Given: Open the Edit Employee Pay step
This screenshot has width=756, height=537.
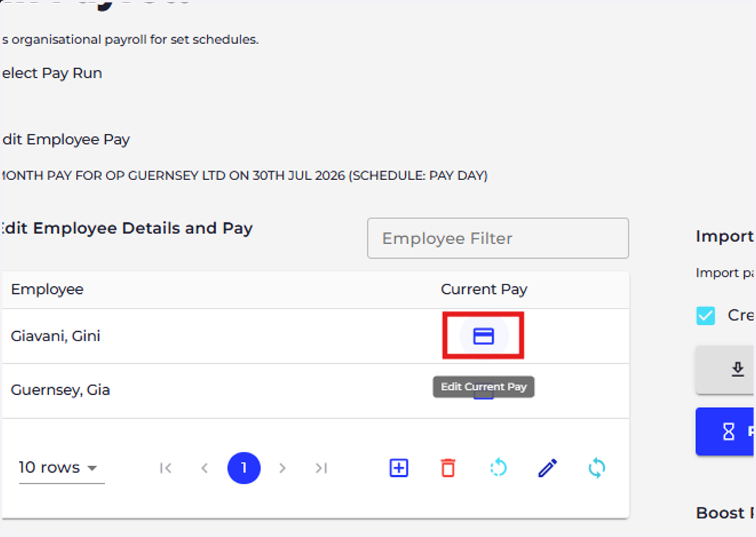Looking at the screenshot, I should pyautogui.click(x=65, y=139).
